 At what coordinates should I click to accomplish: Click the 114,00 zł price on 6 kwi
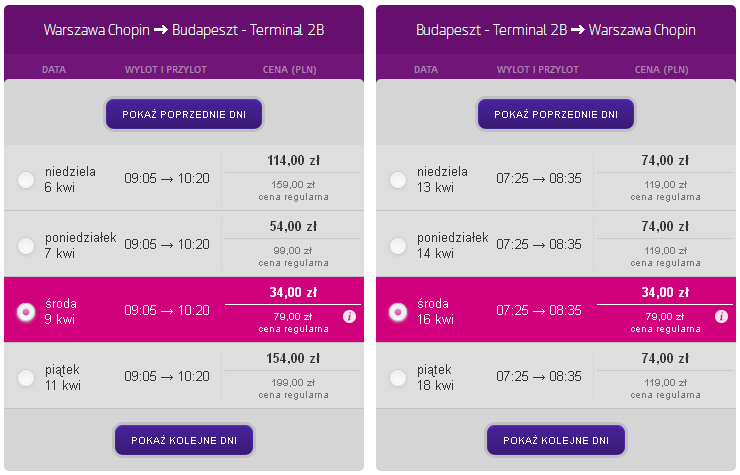(x=293, y=161)
